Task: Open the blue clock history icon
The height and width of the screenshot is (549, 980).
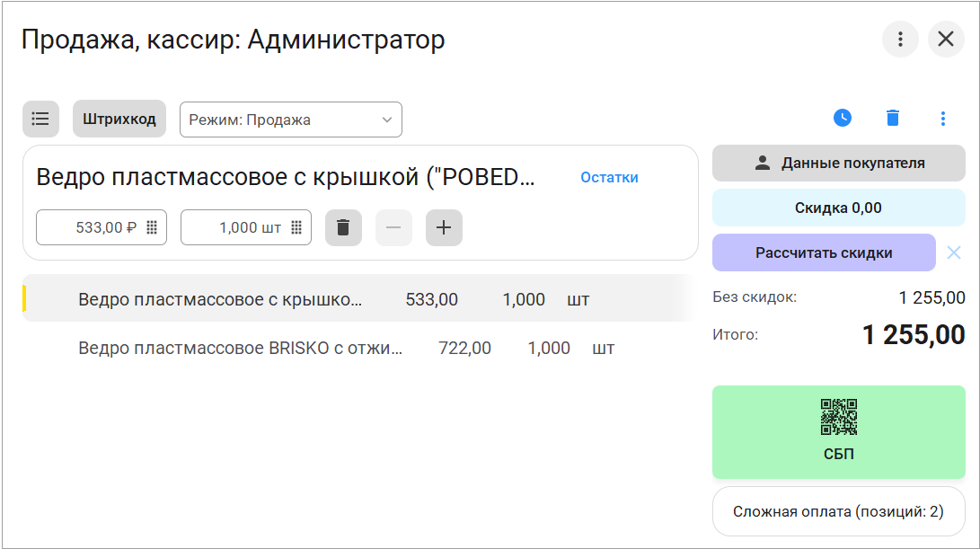Action: tap(843, 118)
